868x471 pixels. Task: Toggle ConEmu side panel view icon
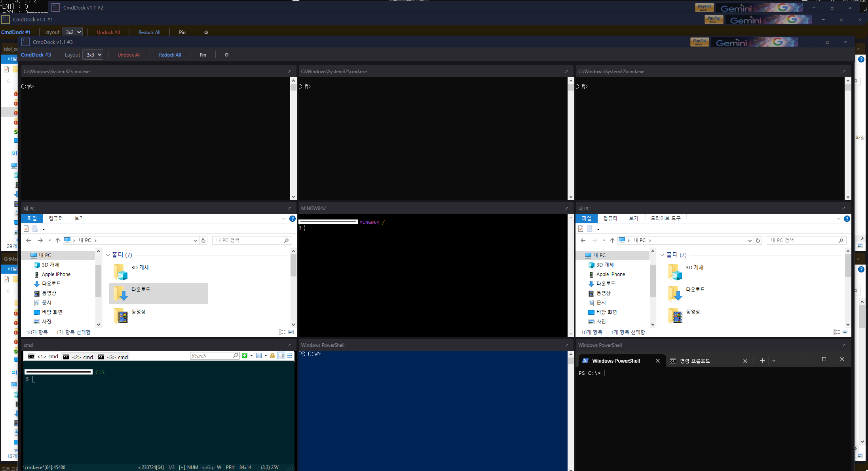(x=281, y=356)
